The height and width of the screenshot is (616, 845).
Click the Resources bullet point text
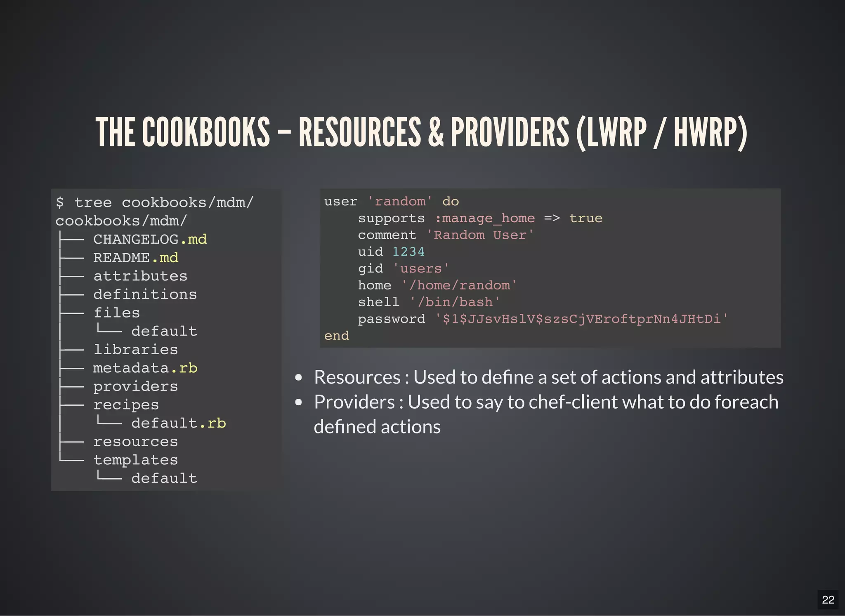tap(548, 377)
